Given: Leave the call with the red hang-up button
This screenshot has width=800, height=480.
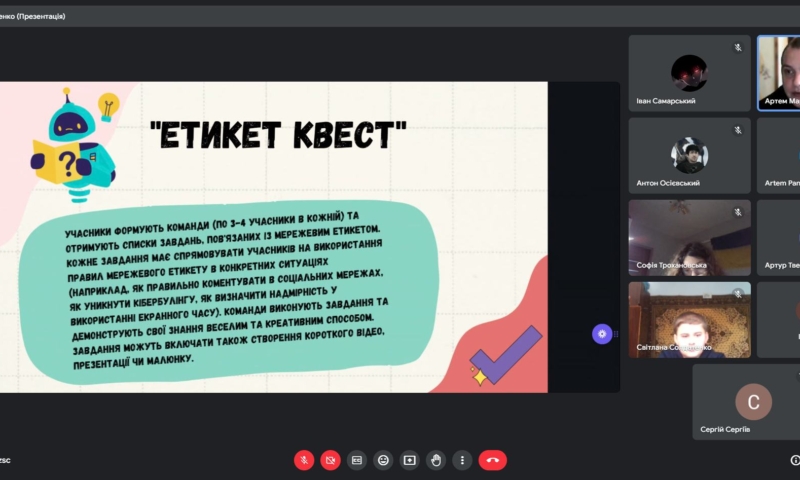Looking at the screenshot, I should tap(492, 460).
